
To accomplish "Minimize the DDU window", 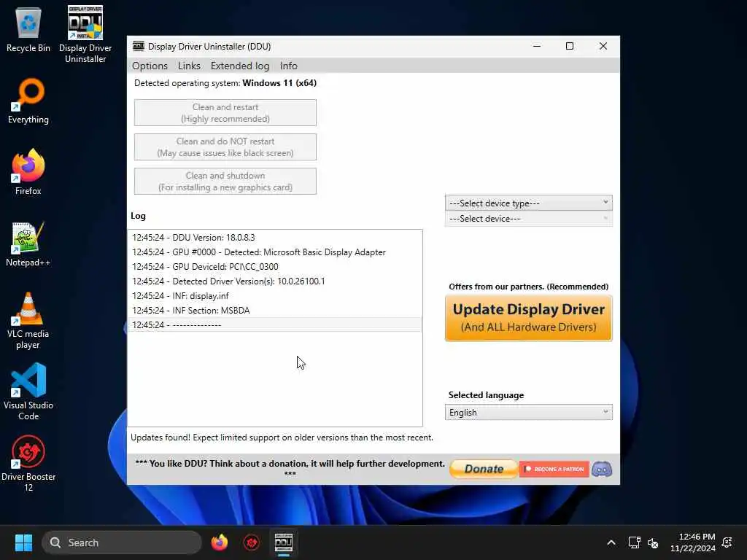I will 537,46.
